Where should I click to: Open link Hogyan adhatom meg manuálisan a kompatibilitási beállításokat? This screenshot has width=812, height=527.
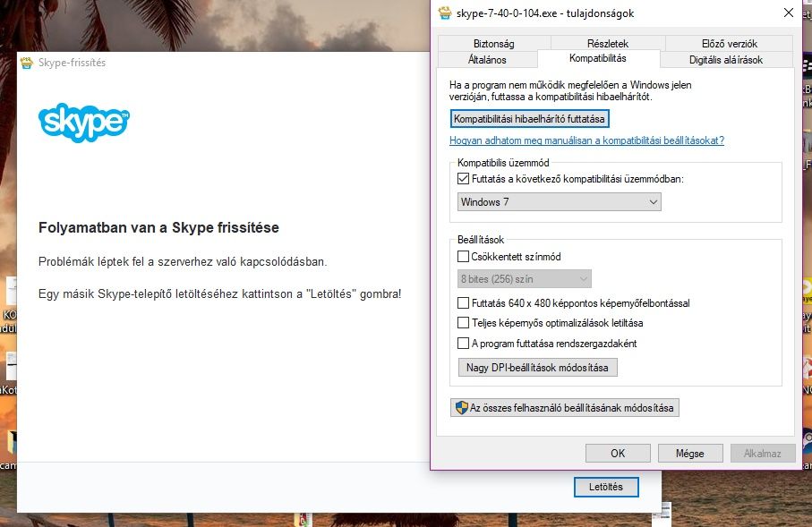(586, 140)
